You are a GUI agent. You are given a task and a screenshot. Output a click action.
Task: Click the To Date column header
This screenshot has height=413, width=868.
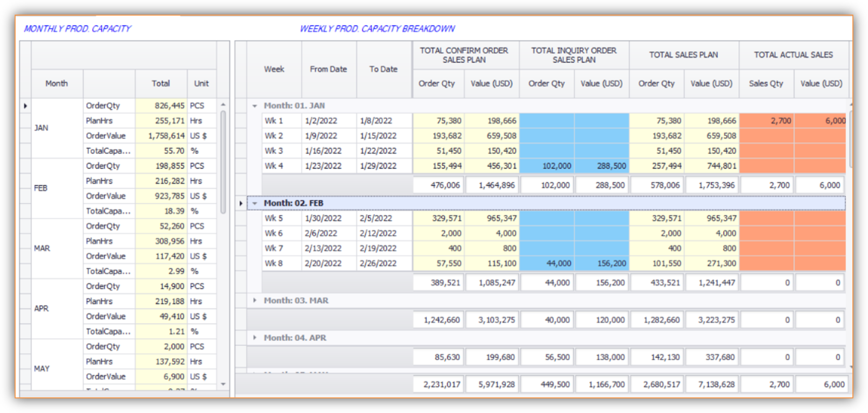(384, 69)
